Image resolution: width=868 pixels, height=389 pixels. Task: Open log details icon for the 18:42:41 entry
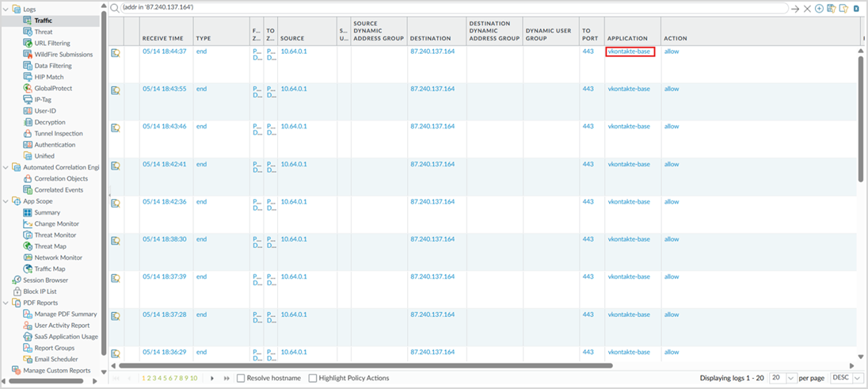coord(115,166)
